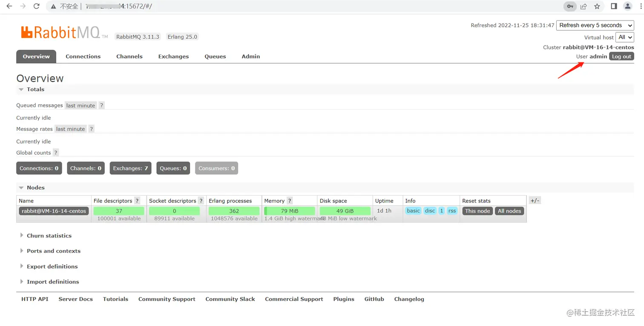Toggle node columns with +/- button

(x=535, y=201)
